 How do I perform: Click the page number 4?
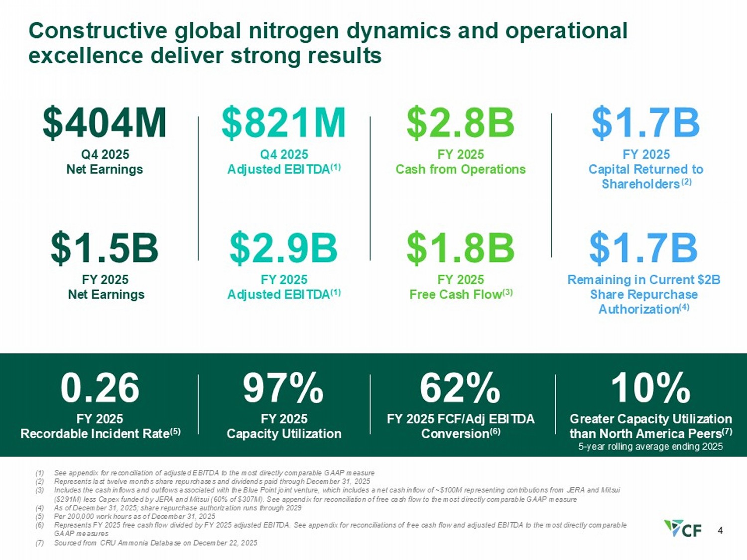(720, 531)
